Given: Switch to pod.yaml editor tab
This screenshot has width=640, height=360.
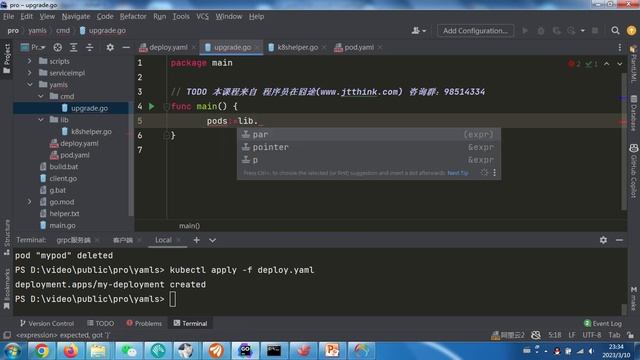Looking at the screenshot, I should click(358, 47).
